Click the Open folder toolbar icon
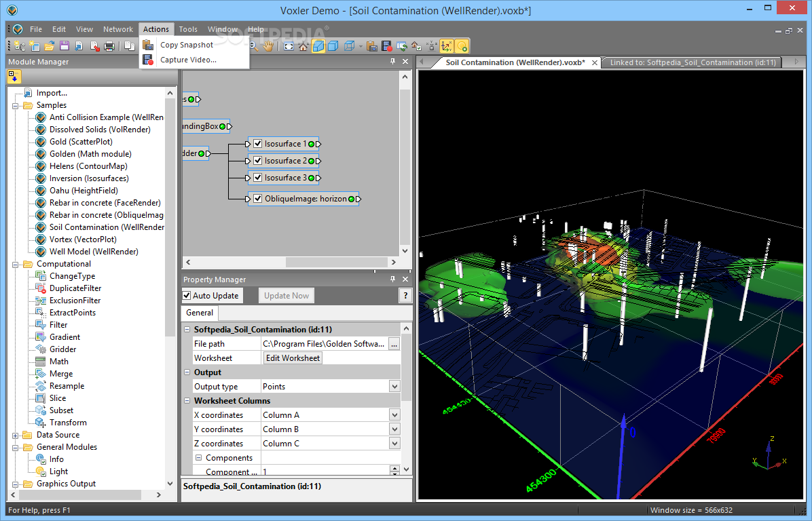 49,46
